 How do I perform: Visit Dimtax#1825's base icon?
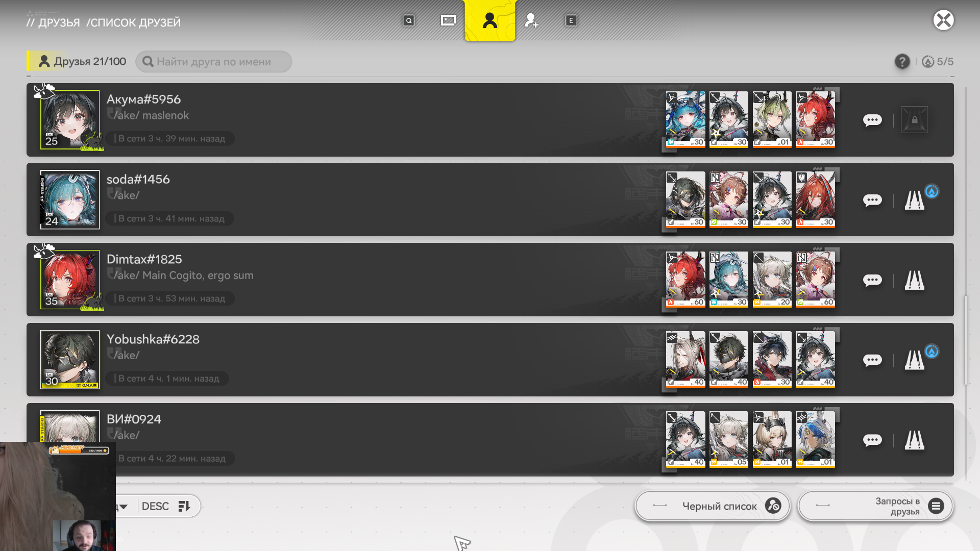point(914,280)
